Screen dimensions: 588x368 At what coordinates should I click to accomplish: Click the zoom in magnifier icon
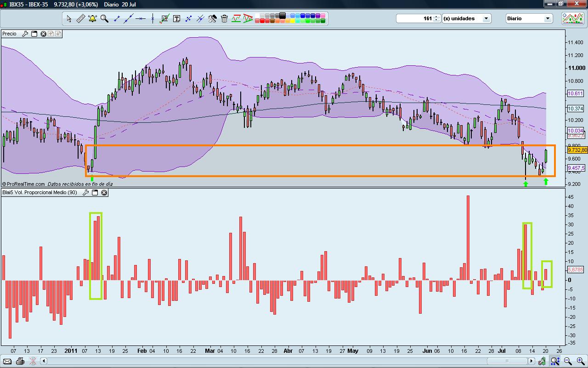[581, 361]
